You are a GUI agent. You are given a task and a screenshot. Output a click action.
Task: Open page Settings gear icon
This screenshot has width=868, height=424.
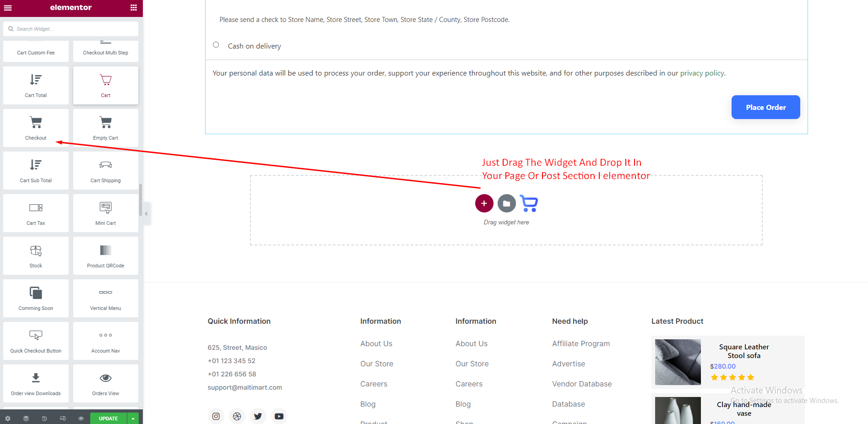[8, 419]
